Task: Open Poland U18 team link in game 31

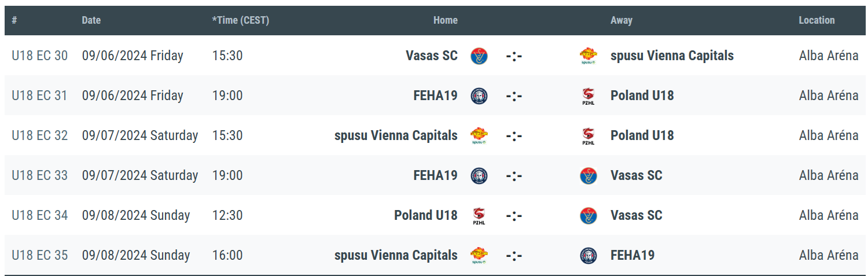Action: (642, 96)
